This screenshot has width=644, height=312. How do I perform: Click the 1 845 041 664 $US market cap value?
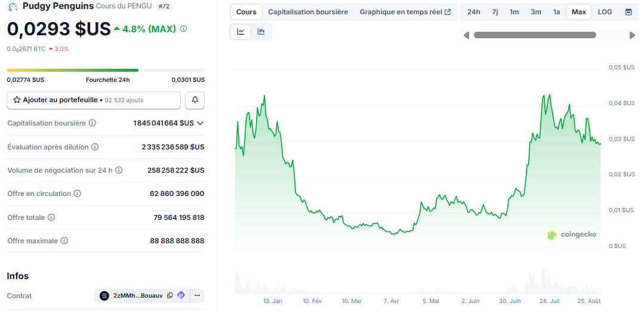click(x=164, y=123)
